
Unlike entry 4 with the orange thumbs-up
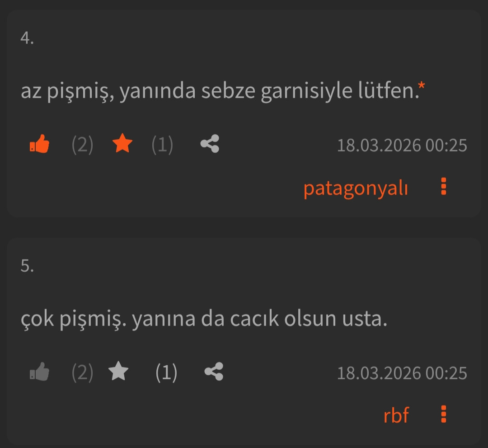coord(40,145)
